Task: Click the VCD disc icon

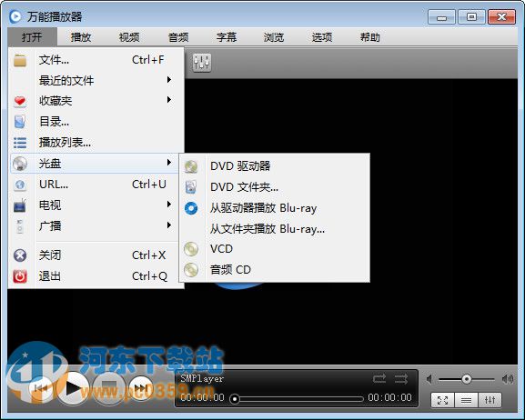Action: pos(191,249)
